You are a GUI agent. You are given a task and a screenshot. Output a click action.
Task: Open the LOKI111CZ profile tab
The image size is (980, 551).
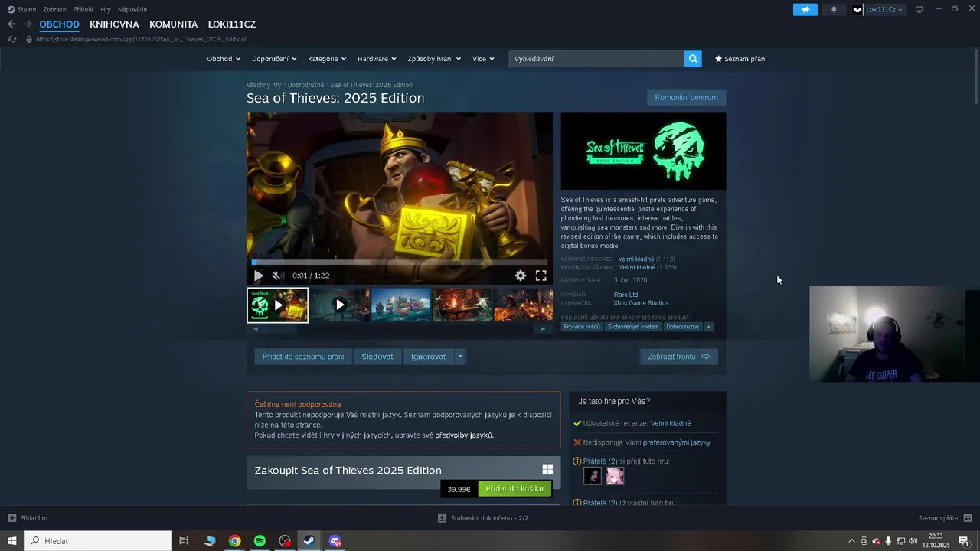point(232,24)
